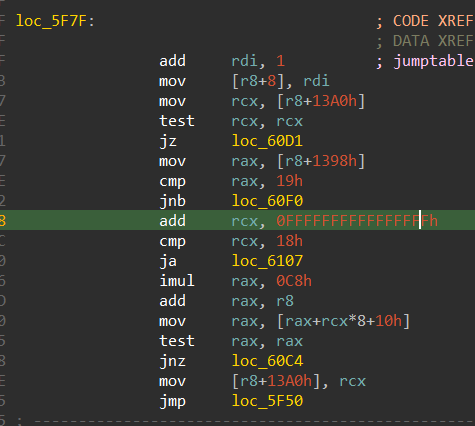Click the jnb mnemonic
The width and height of the screenshot is (475, 426).
pos(172,201)
